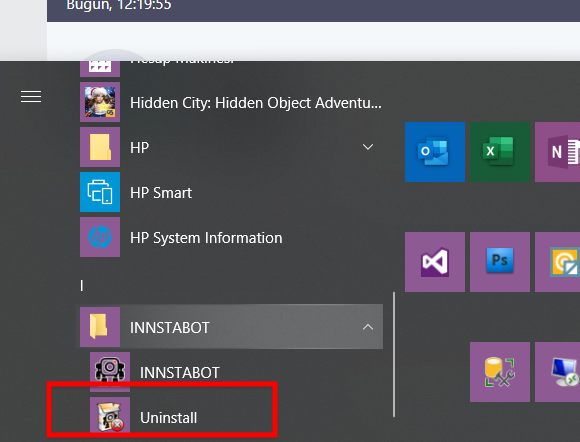Image resolution: width=580 pixels, height=442 pixels.
Task: Launch the Visual Studio tile
Action: [435, 262]
